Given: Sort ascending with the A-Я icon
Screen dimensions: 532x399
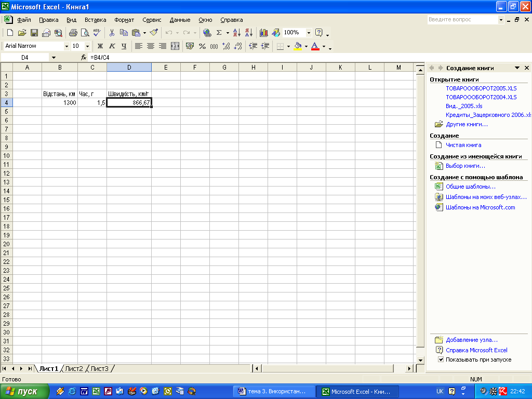Looking at the screenshot, I should [x=237, y=33].
